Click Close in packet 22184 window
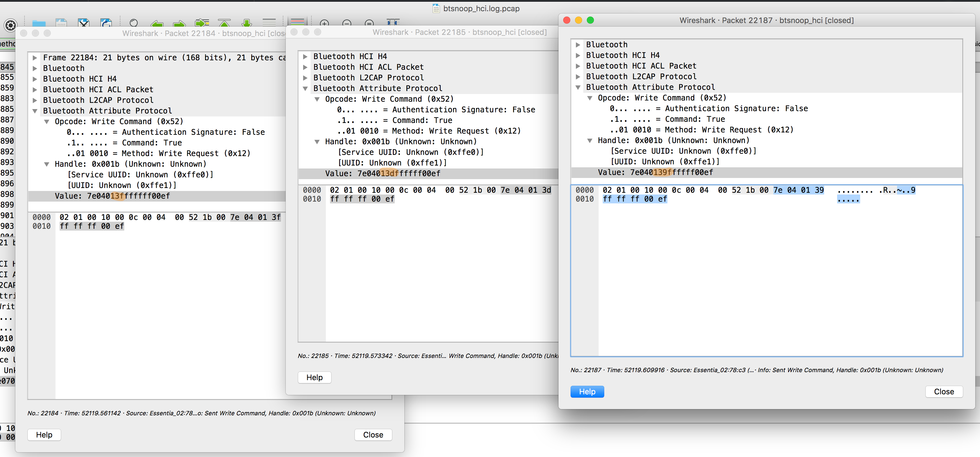Image resolution: width=980 pixels, height=457 pixels. click(373, 435)
